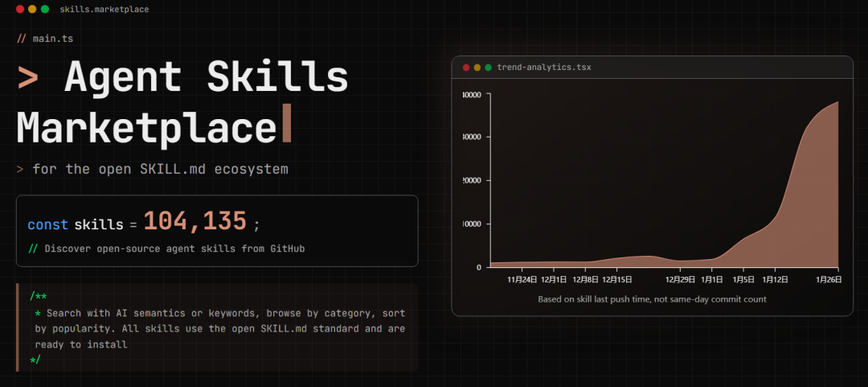Click the red dot in trend-analytics.tsx window
This screenshot has width=868, height=387.
(x=466, y=68)
